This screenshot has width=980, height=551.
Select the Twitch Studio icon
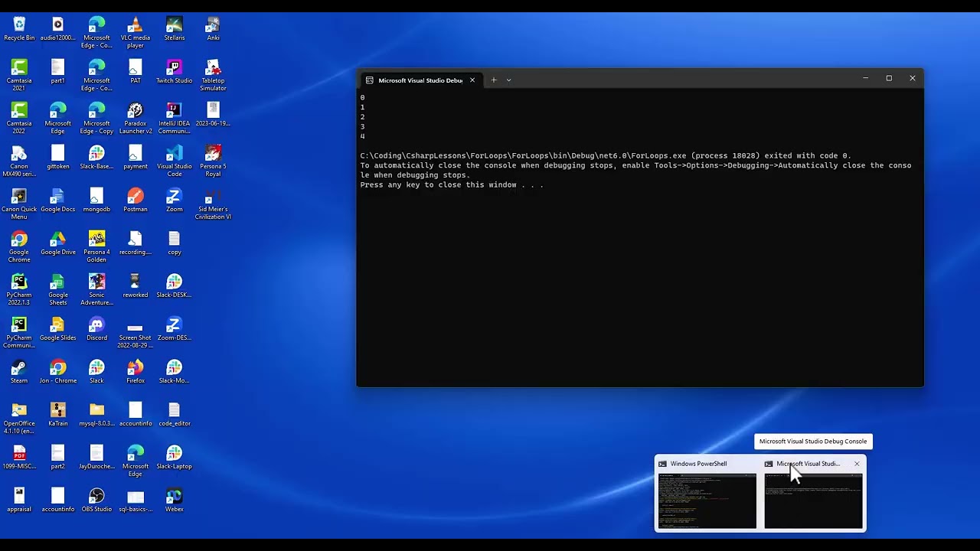coord(175,72)
